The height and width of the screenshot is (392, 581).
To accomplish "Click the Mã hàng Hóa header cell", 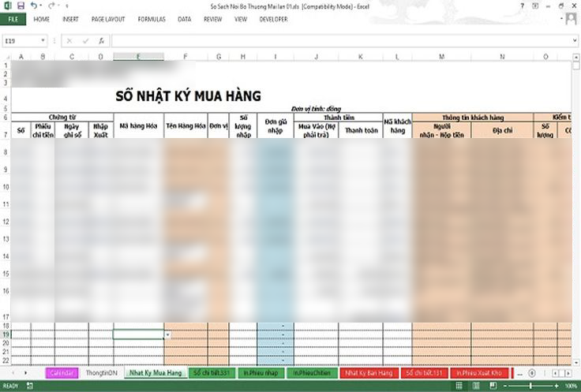I will pyautogui.click(x=139, y=126).
